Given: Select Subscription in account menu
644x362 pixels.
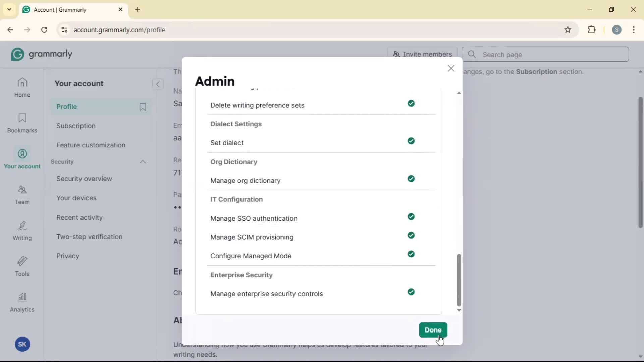Looking at the screenshot, I should tap(76, 126).
